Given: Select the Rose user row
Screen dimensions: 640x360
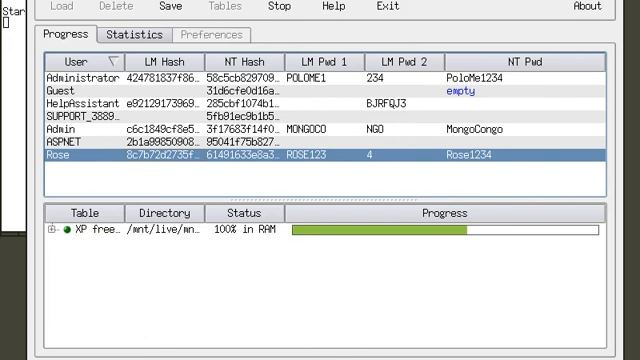Looking at the screenshot, I should click(325, 155).
